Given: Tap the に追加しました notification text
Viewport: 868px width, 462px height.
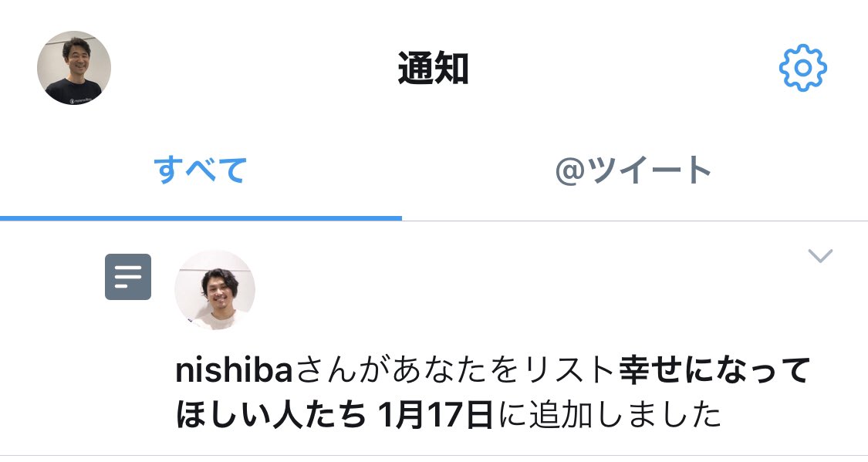Looking at the screenshot, I should click(610, 415).
